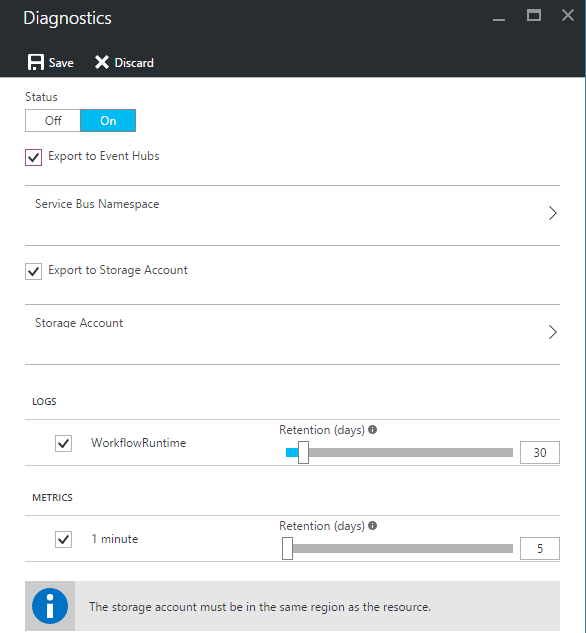Uncheck Export to Storage Account

click(33, 271)
